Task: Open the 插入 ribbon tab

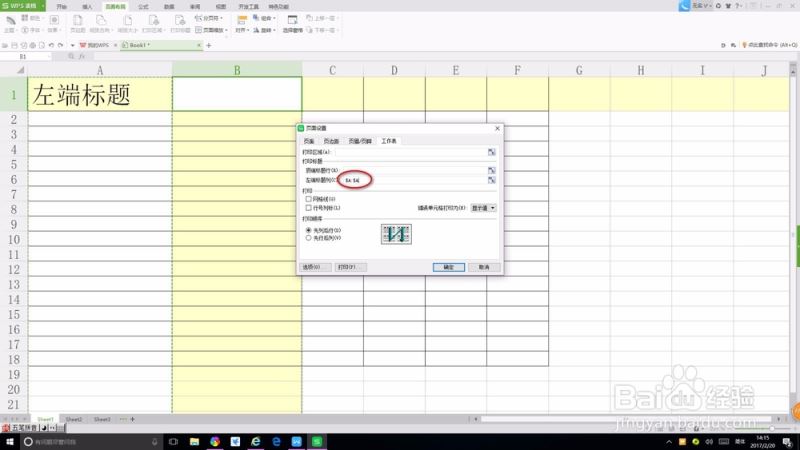Action: coord(87,7)
